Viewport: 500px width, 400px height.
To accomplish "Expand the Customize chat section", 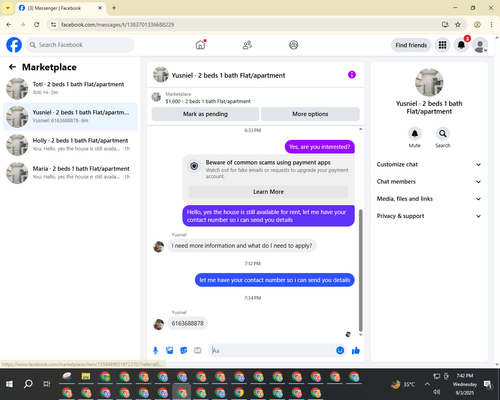I will click(429, 164).
